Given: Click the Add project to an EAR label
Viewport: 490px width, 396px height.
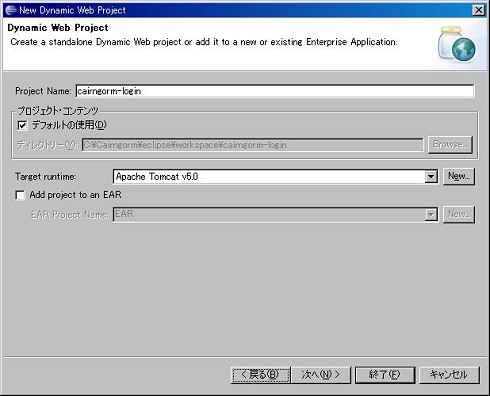Looking at the screenshot, I should coord(76,195).
